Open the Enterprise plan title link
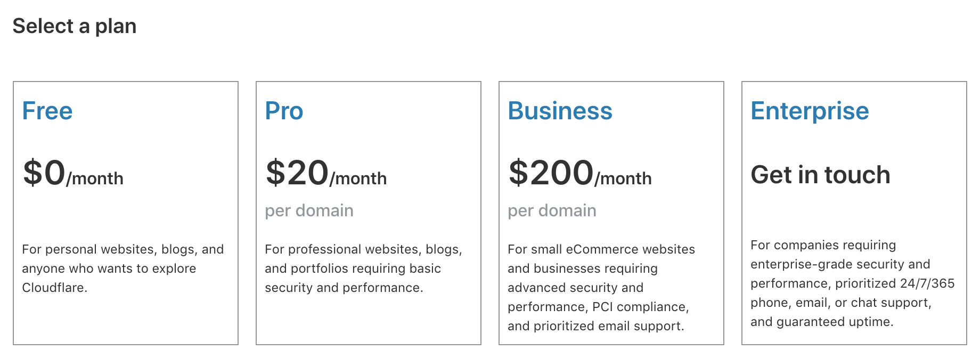The image size is (980, 358). click(x=810, y=111)
